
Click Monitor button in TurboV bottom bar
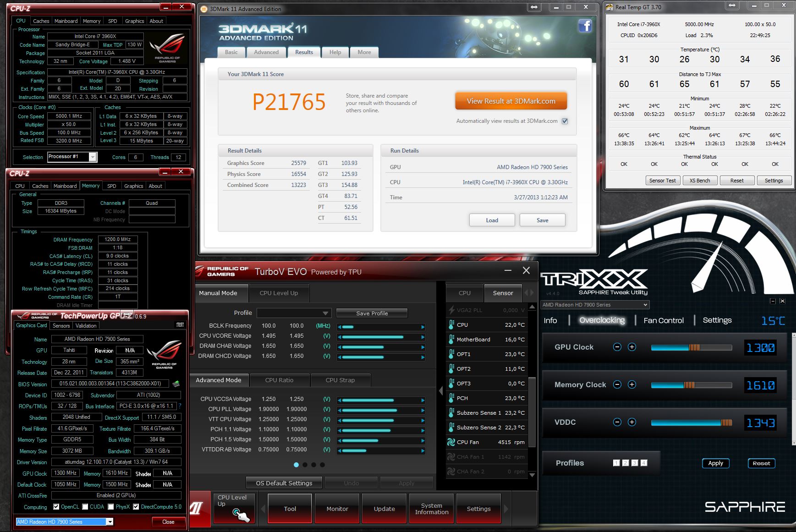pos(337,509)
